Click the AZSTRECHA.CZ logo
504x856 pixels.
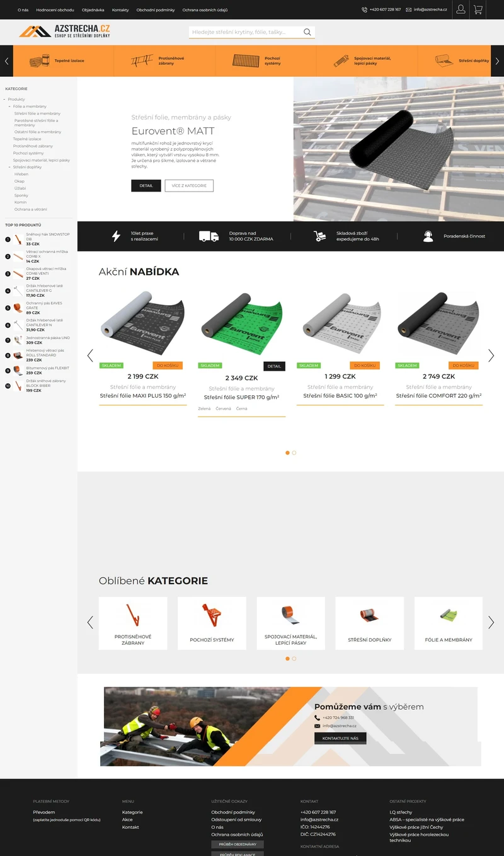(x=64, y=31)
